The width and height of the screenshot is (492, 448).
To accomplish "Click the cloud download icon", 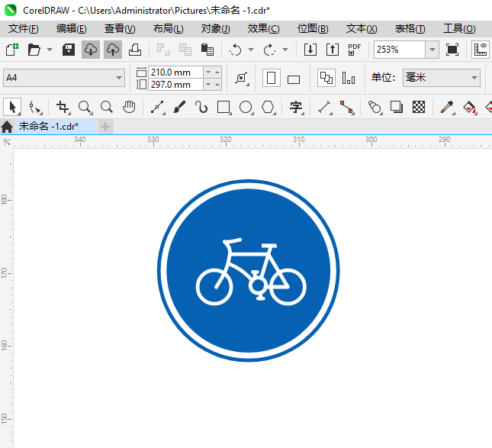I will tap(91, 50).
